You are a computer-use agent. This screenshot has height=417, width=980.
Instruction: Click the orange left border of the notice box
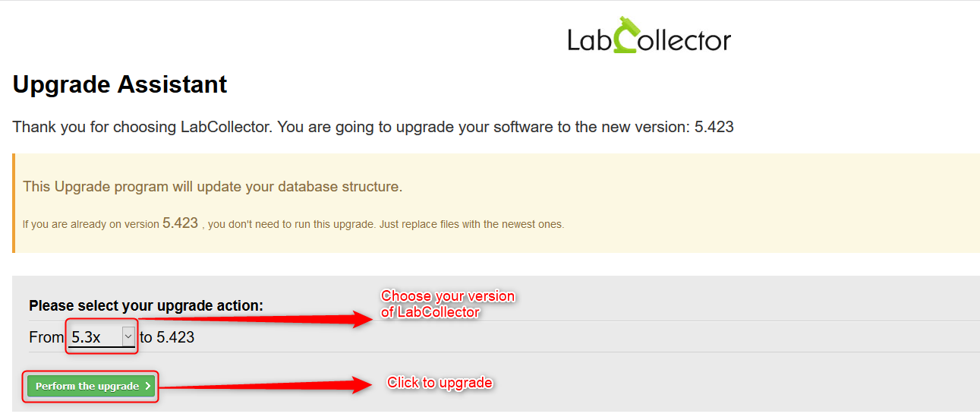[14, 203]
